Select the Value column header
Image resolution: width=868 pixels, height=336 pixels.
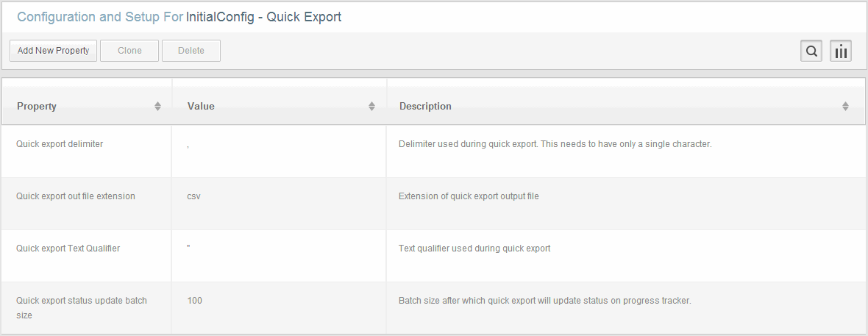(279, 106)
